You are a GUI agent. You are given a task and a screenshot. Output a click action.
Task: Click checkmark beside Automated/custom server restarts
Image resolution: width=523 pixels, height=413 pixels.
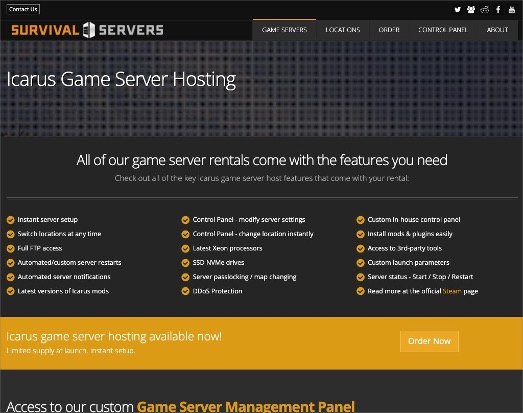11,263
